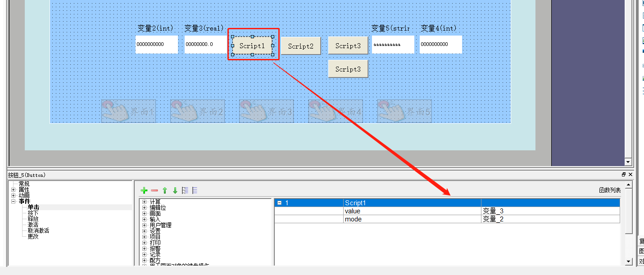The image size is (644, 275).
Task: Collapse function entry 1 in the function list
Action: click(x=279, y=203)
